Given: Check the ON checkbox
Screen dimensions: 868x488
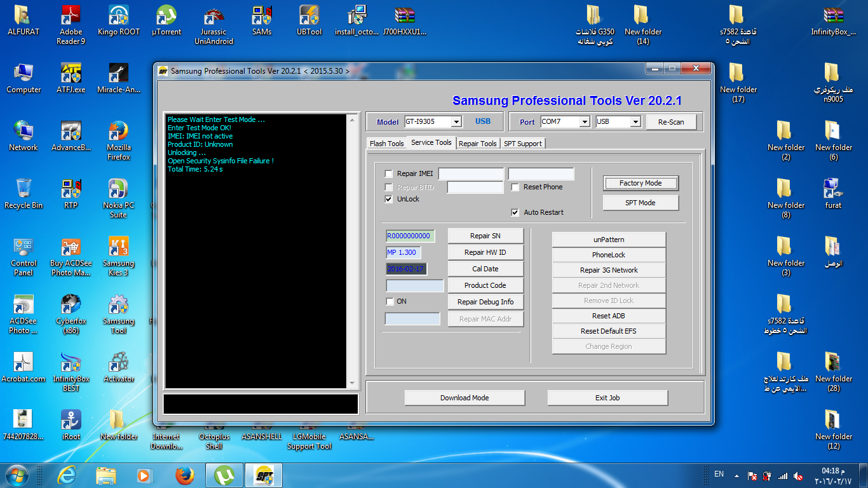Looking at the screenshot, I should point(390,301).
